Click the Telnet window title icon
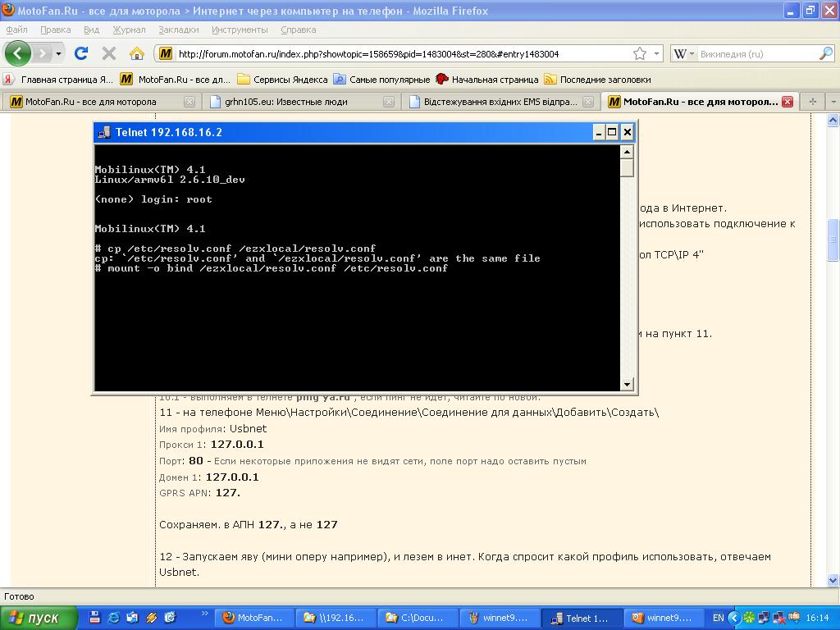This screenshot has height=630, width=840. coord(104,132)
